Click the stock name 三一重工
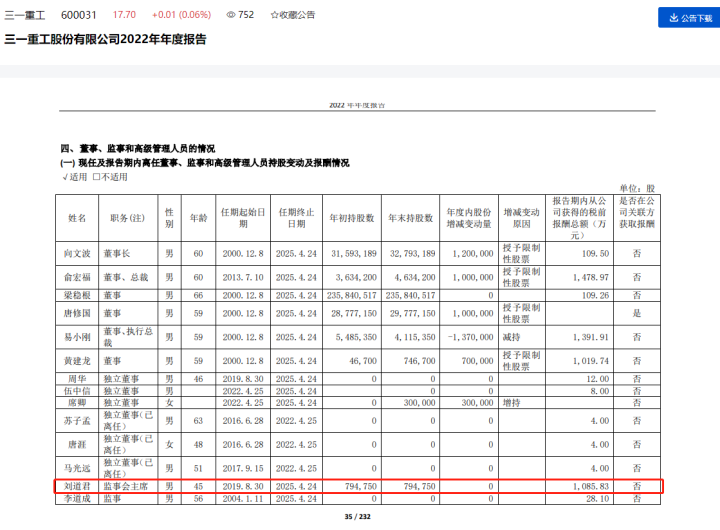Viewport: 720px width, 530px height. tap(25, 15)
